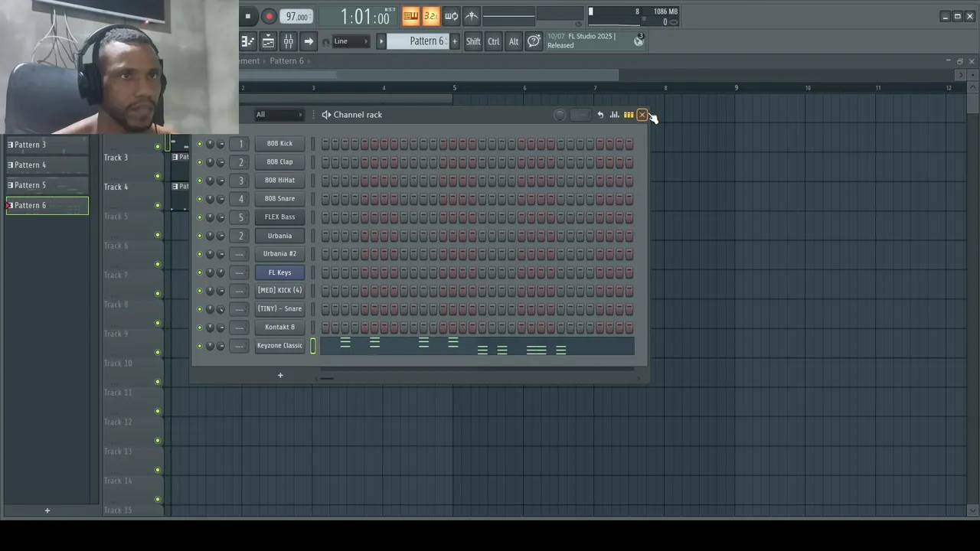The width and height of the screenshot is (980, 551).
Task: Select the 808 Snare channel
Action: 279,198
